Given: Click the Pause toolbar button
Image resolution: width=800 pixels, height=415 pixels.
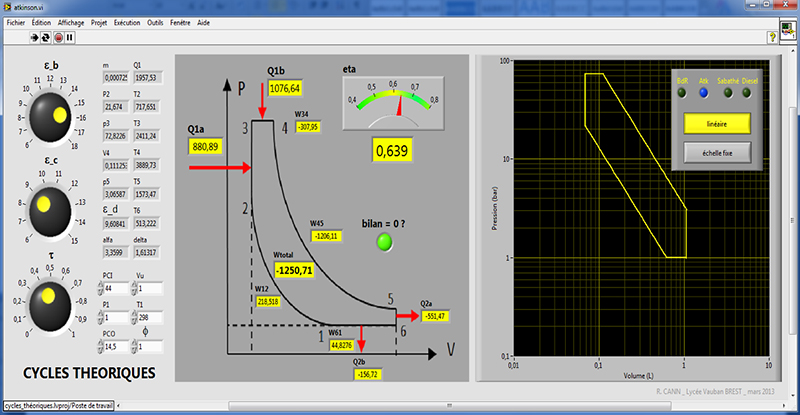Looking at the screenshot, I should (70, 37).
